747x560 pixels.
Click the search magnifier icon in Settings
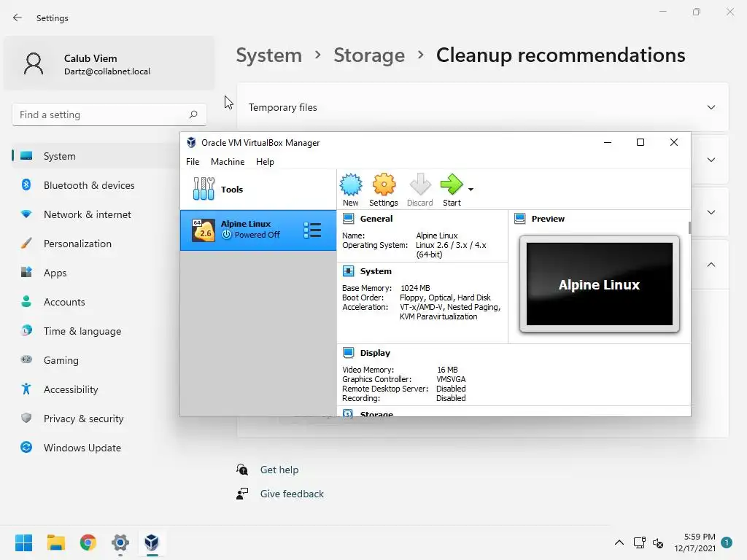[x=193, y=114]
